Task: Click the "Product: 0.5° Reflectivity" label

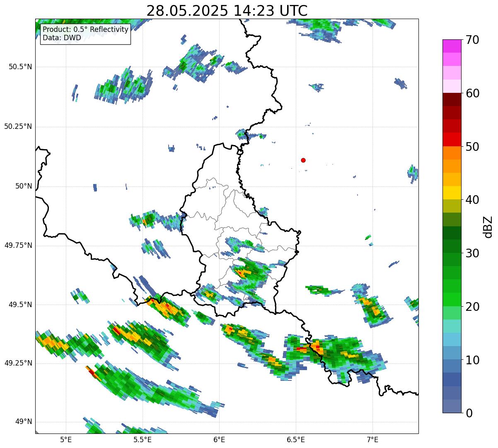Action: pyautogui.click(x=86, y=29)
